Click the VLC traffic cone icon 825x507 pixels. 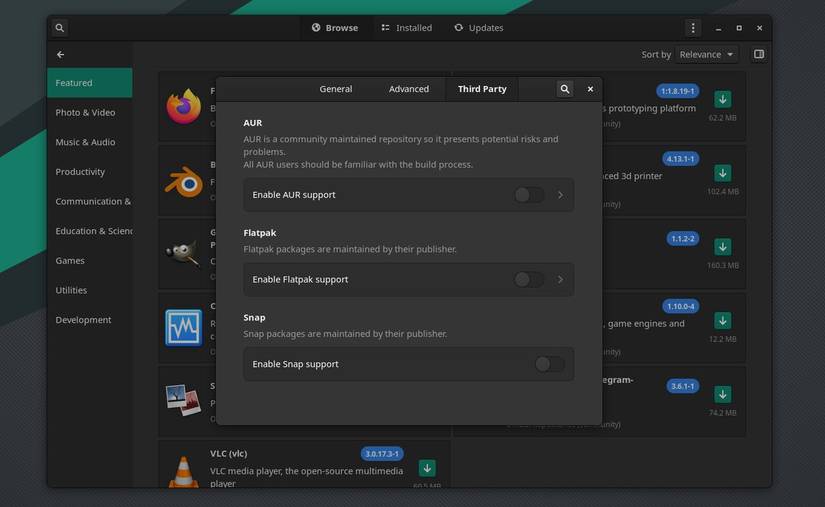pyautogui.click(x=184, y=472)
